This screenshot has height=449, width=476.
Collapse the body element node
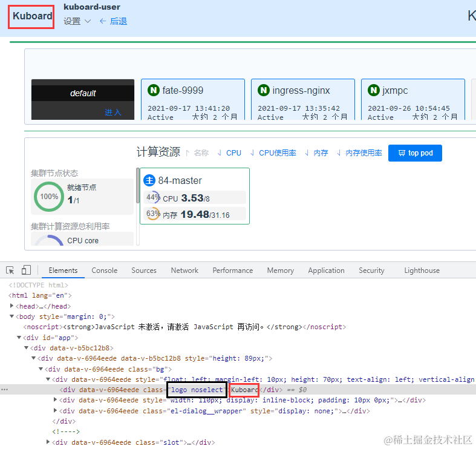[11, 316]
